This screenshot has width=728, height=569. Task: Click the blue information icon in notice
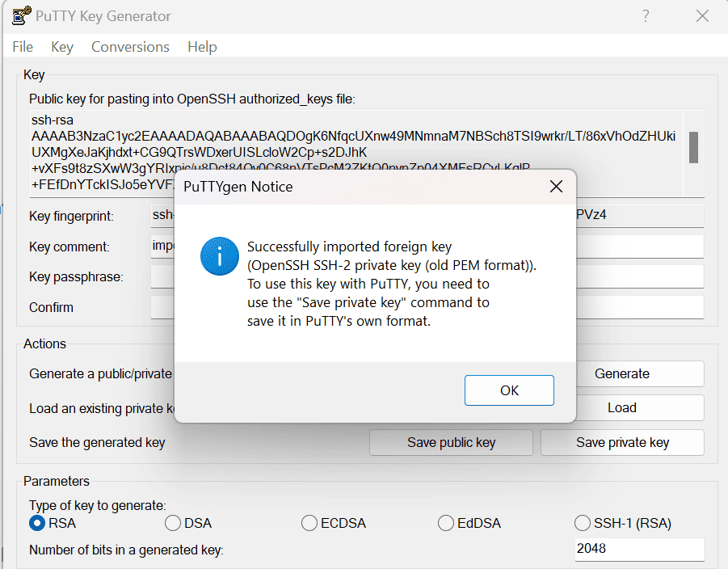(x=220, y=256)
